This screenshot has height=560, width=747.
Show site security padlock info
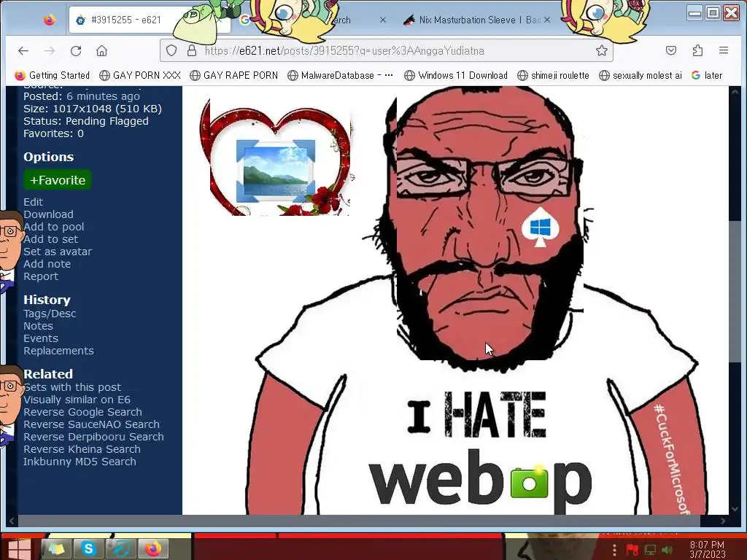192,50
